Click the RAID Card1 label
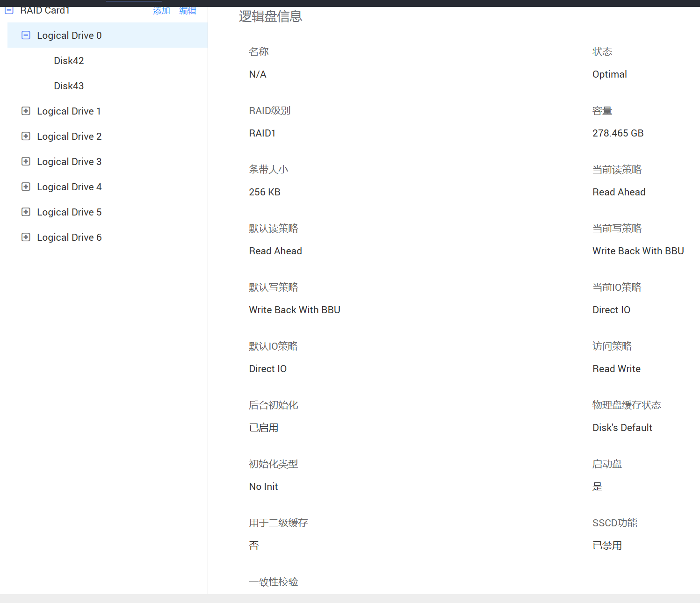700x603 pixels. click(x=45, y=11)
